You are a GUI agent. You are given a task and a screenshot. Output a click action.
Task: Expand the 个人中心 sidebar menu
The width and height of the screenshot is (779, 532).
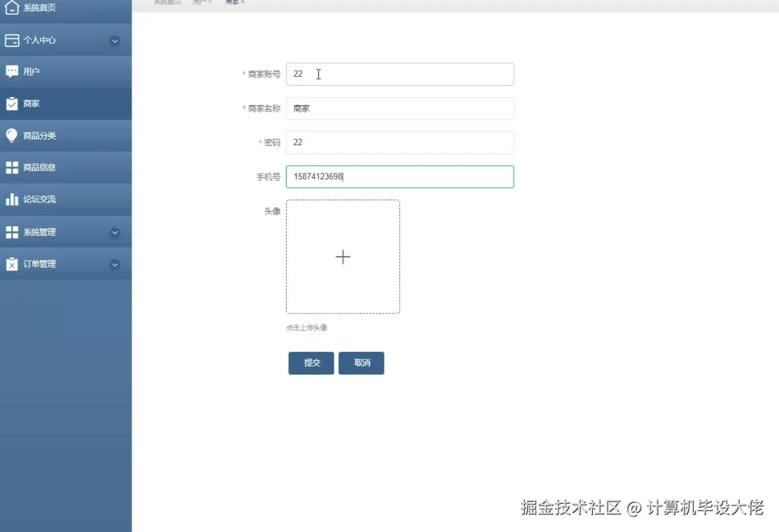(x=115, y=40)
